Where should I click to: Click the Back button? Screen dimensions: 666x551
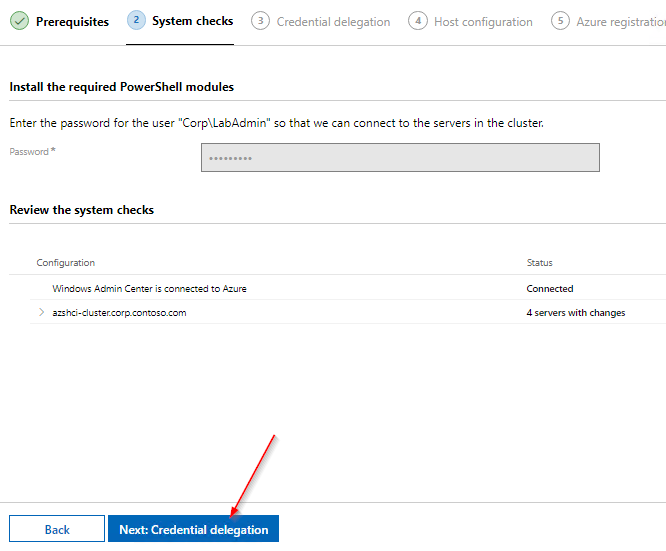(57, 529)
